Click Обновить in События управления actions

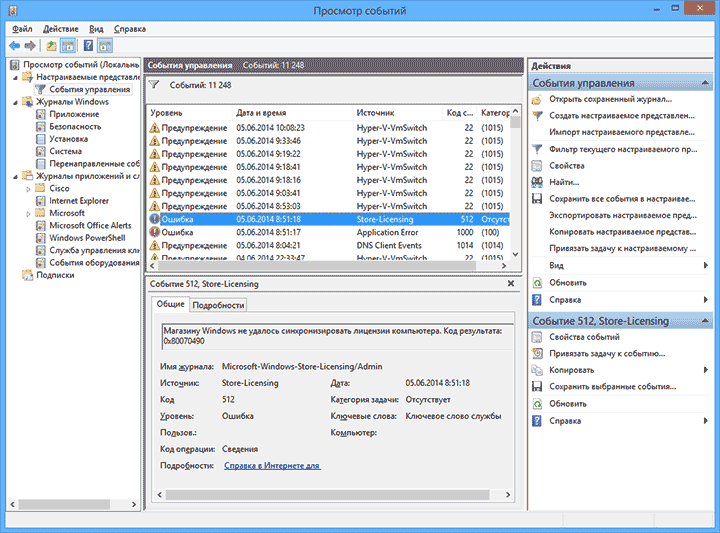(x=568, y=283)
